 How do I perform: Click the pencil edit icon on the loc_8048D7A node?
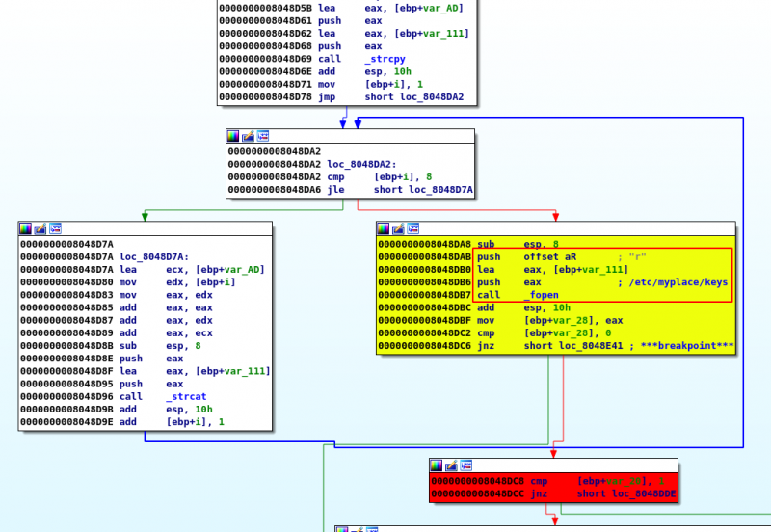[40, 228]
